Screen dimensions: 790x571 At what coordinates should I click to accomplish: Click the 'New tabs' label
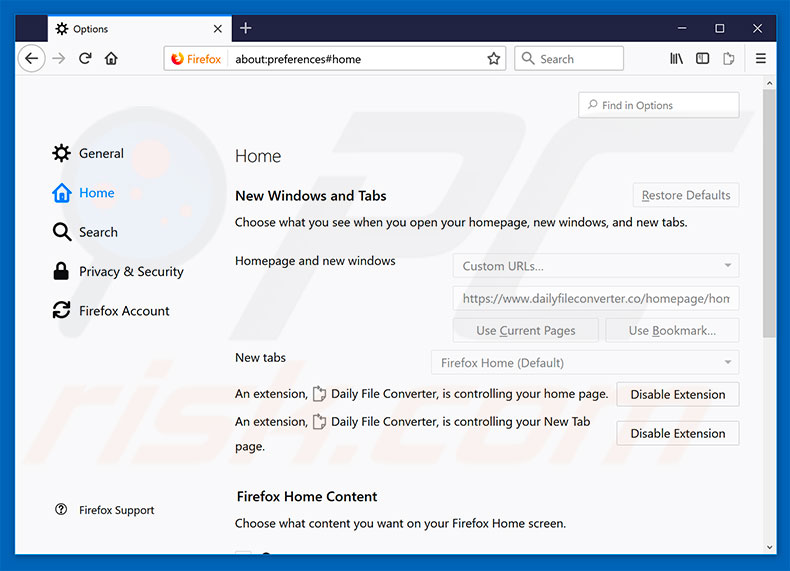pos(260,357)
